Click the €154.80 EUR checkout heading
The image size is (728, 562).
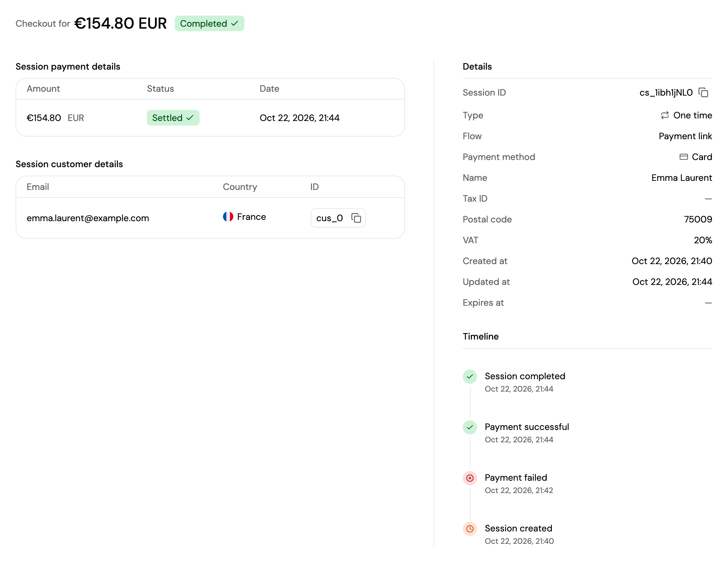tap(120, 23)
